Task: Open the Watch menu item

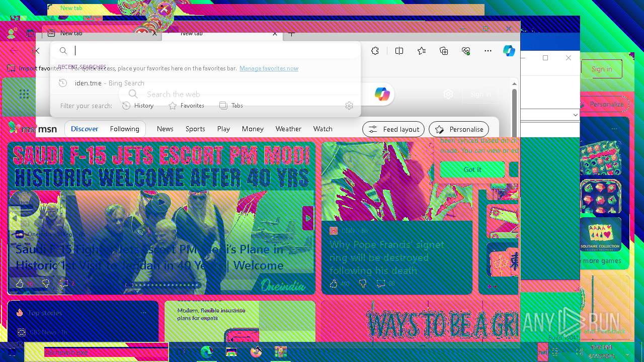Action: click(323, 129)
